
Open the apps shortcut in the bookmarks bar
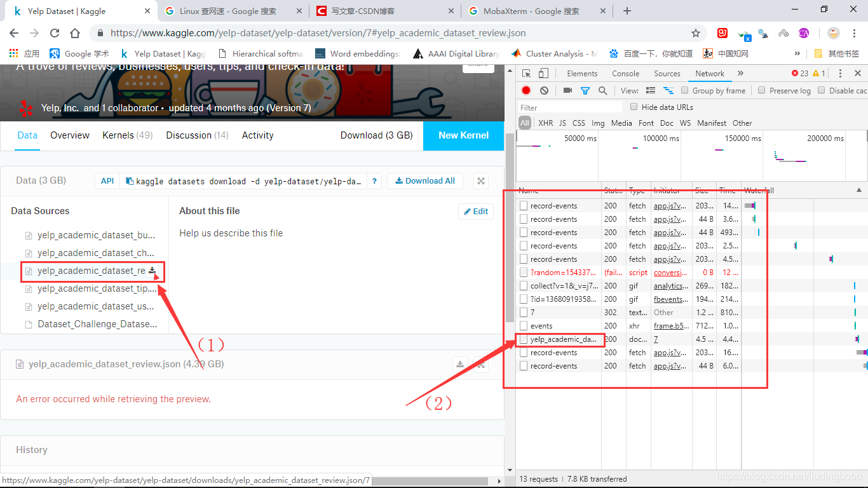(24, 53)
